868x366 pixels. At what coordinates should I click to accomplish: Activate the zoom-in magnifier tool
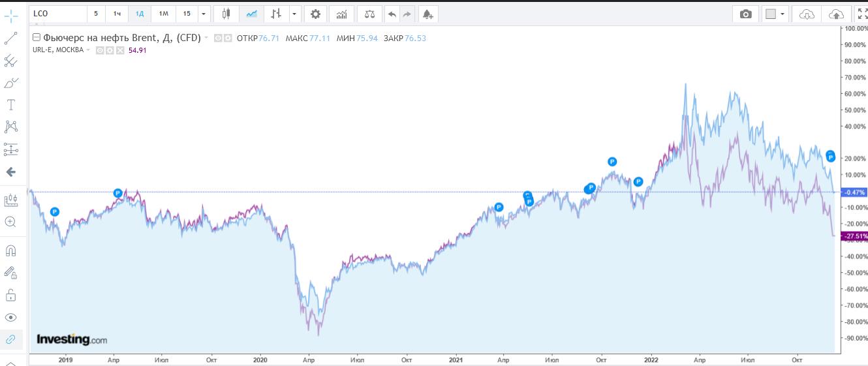coord(11,222)
